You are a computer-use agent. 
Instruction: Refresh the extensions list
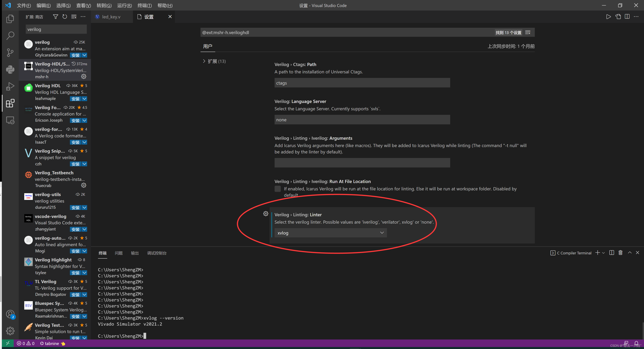coord(65,17)
